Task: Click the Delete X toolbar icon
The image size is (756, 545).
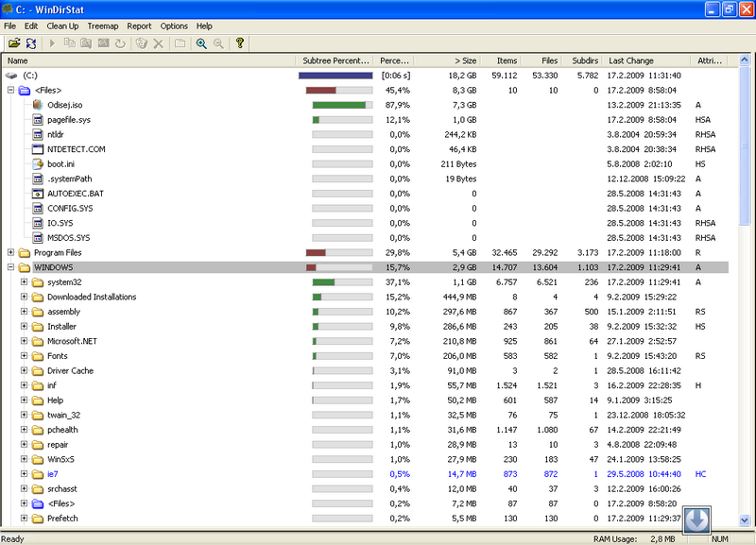Action: (x=158, y=43)
